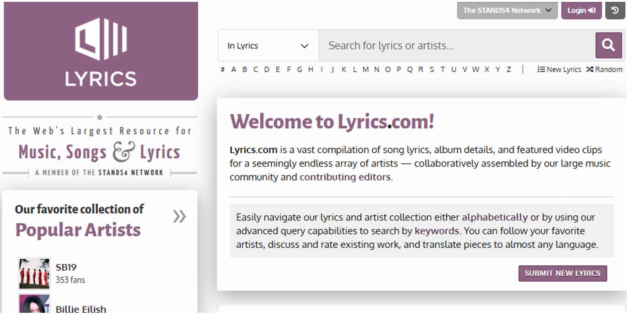Browse lyrics under letter U
This screenshot has width=644, height=321.
(x=454, y=70)
